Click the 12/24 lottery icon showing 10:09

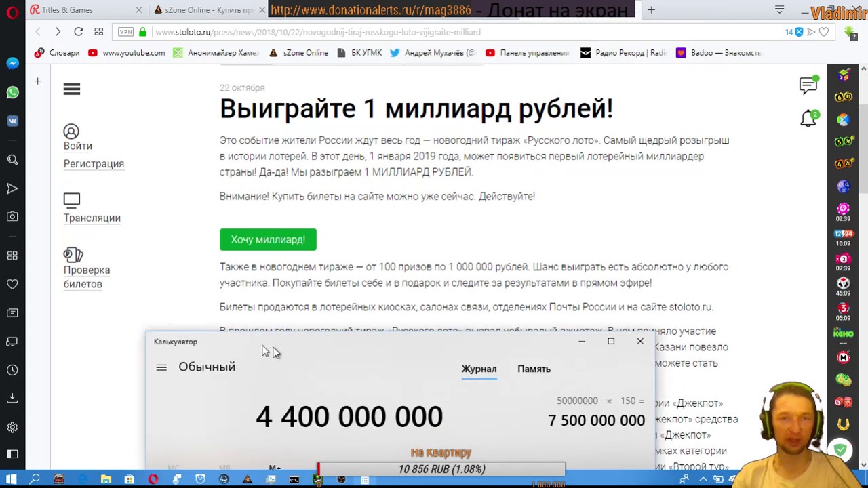point(843,237)
